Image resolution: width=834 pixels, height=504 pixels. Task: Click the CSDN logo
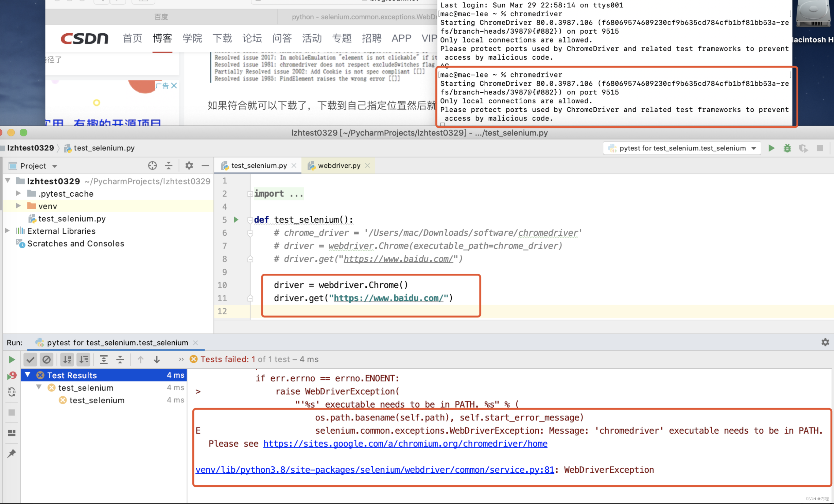85,38
